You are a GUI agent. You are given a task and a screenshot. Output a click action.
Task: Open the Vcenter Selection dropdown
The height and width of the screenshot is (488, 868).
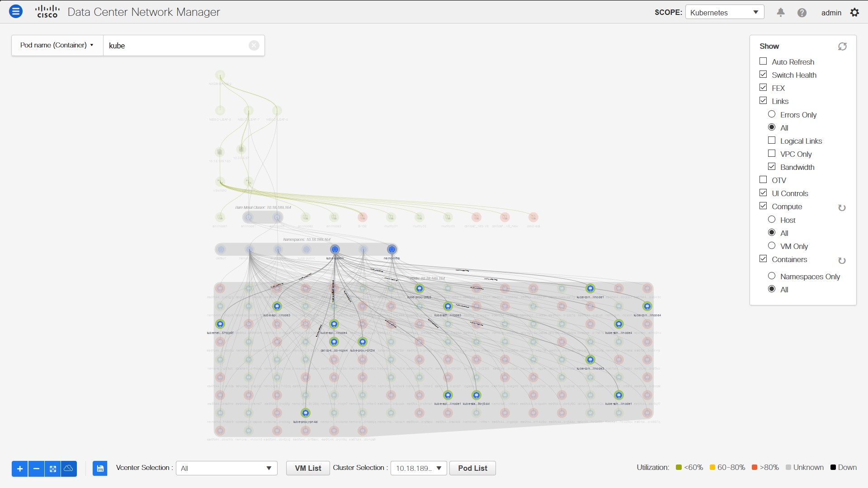[226, 468]
